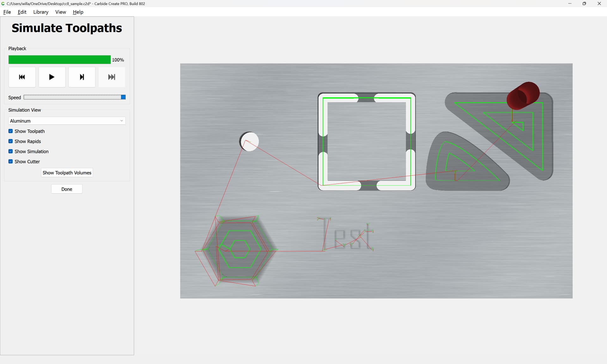607x364 pixels.
Task: Uncheck the Show Simulation option
Action: 10,151
